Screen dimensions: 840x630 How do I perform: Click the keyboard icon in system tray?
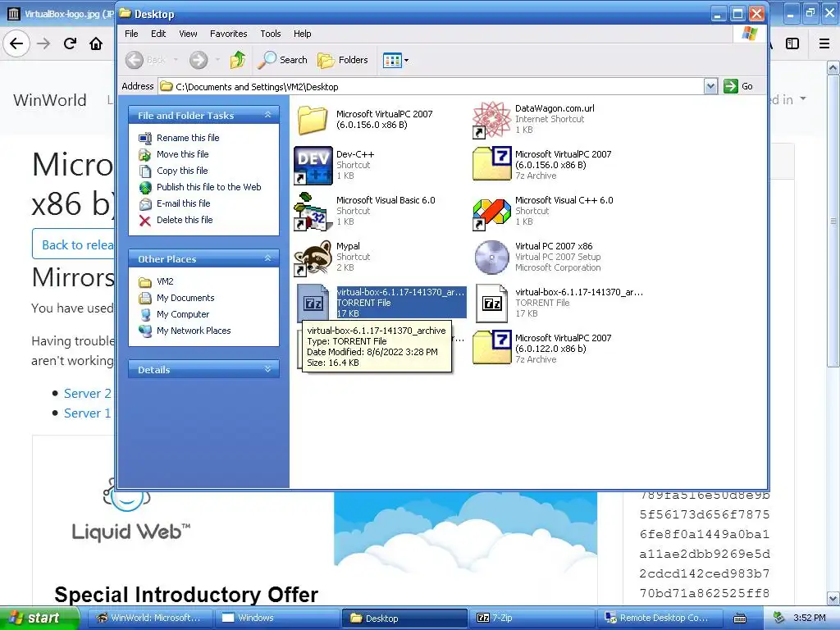pos(740,619)
